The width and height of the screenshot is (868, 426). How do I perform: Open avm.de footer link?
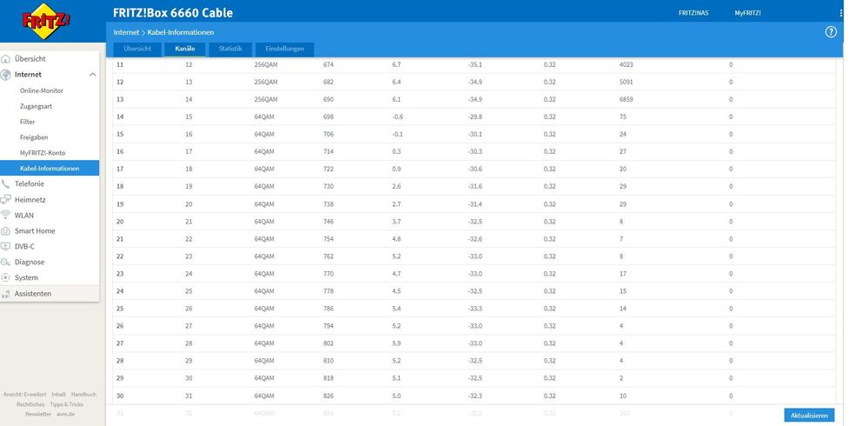65,415
